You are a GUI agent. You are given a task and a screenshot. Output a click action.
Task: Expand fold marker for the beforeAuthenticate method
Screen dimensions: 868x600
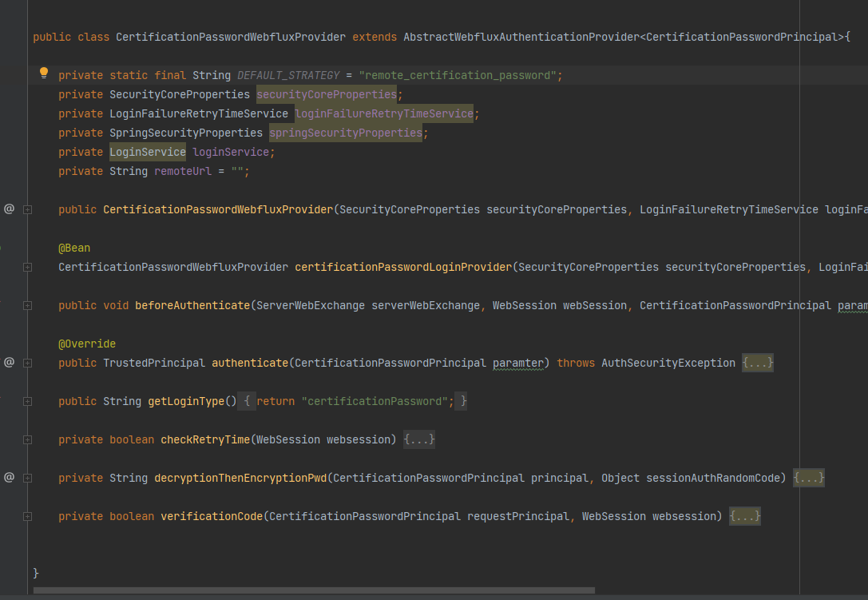27,306
